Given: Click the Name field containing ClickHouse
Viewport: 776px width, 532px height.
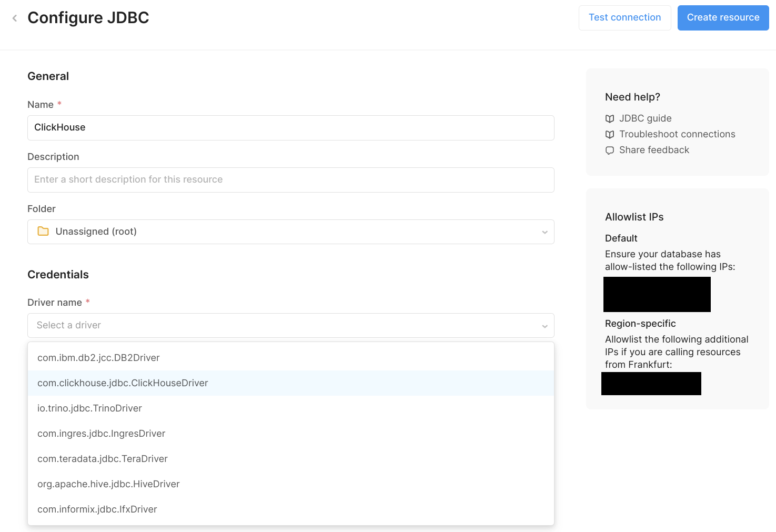Looking at the screenshot, I should pyautogui.click(x=290, y=128).
